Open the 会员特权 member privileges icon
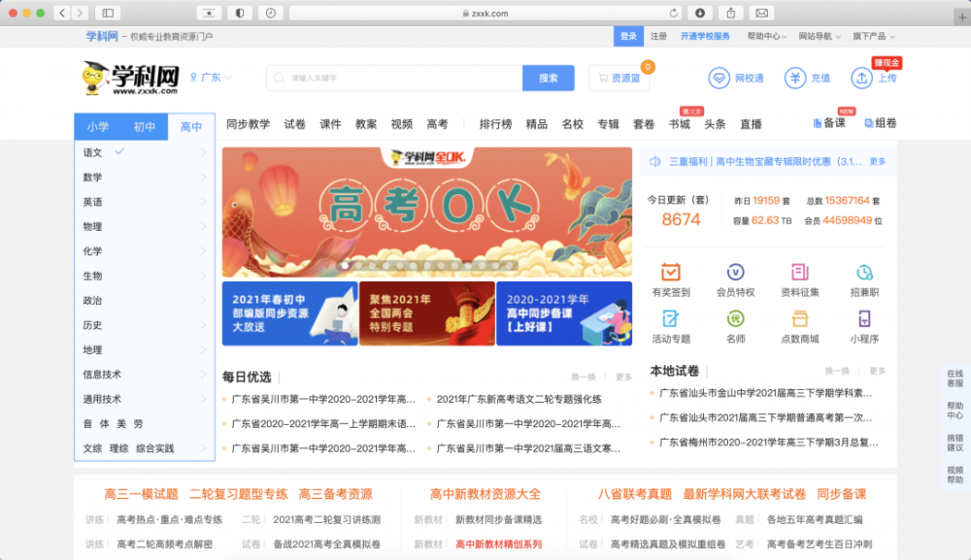Image resolution: width=971 pixels, height=560 pixels. tap(735, 272)
